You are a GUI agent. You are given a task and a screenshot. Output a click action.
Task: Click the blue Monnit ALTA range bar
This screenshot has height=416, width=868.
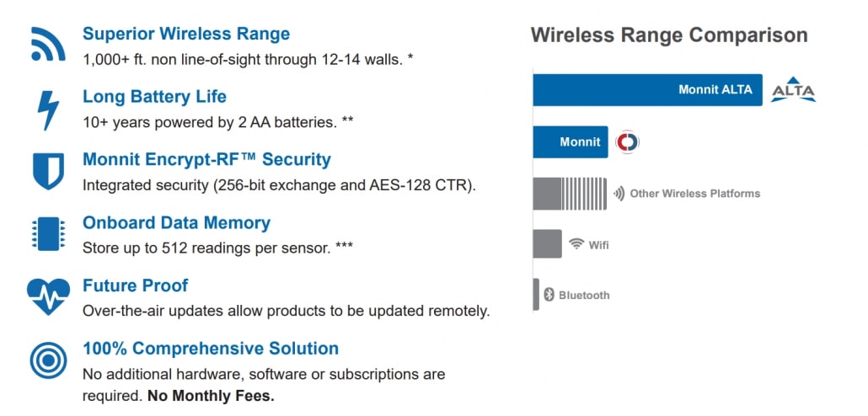pos(647,90)
